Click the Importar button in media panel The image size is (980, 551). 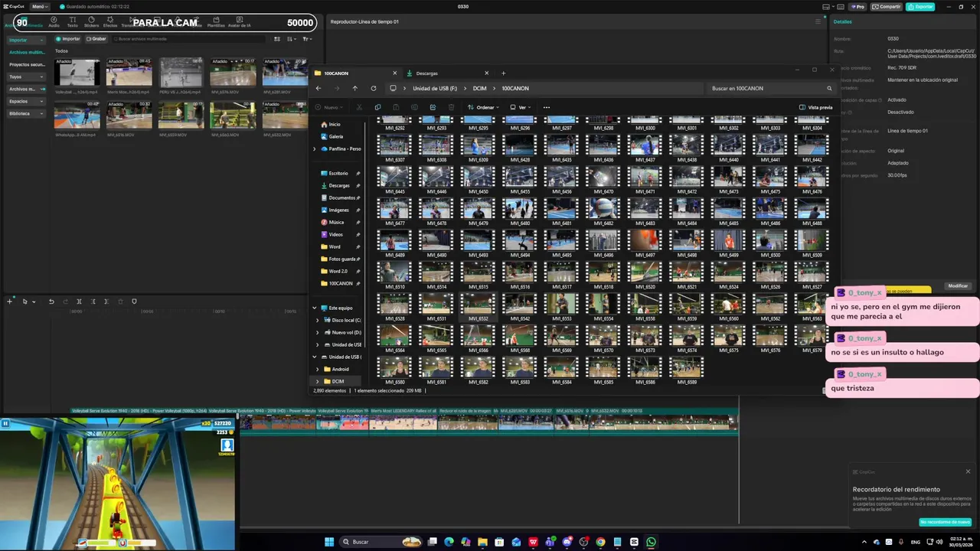coord(67,38)
